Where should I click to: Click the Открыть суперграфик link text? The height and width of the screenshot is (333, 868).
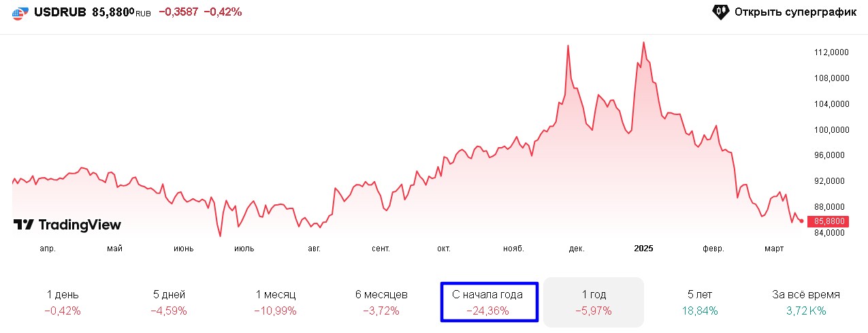coord(795,12)
